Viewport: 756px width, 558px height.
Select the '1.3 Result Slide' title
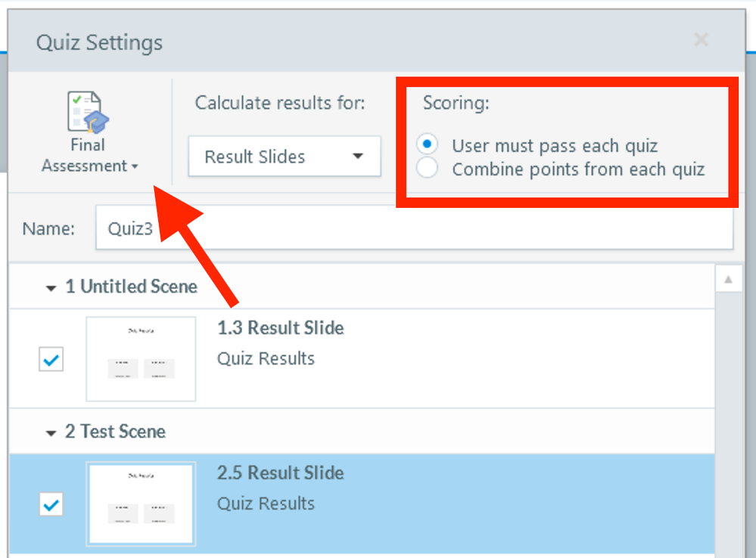(x=280, y=328)
